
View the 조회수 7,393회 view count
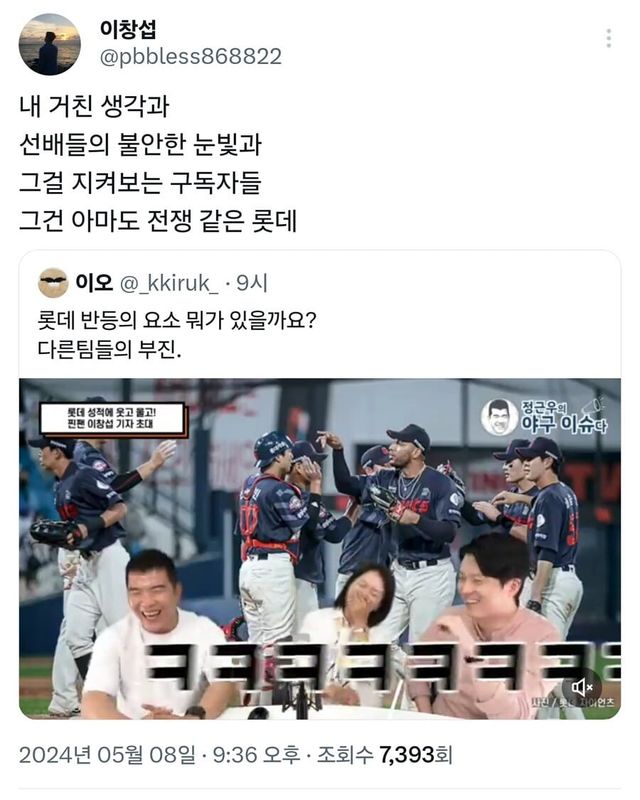[385, 755]
